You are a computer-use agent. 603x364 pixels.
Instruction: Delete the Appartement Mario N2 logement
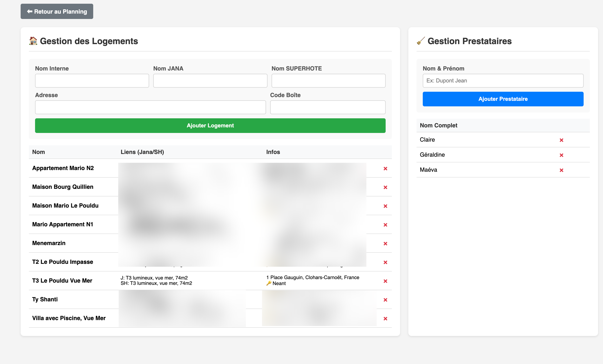pos(385,169)
